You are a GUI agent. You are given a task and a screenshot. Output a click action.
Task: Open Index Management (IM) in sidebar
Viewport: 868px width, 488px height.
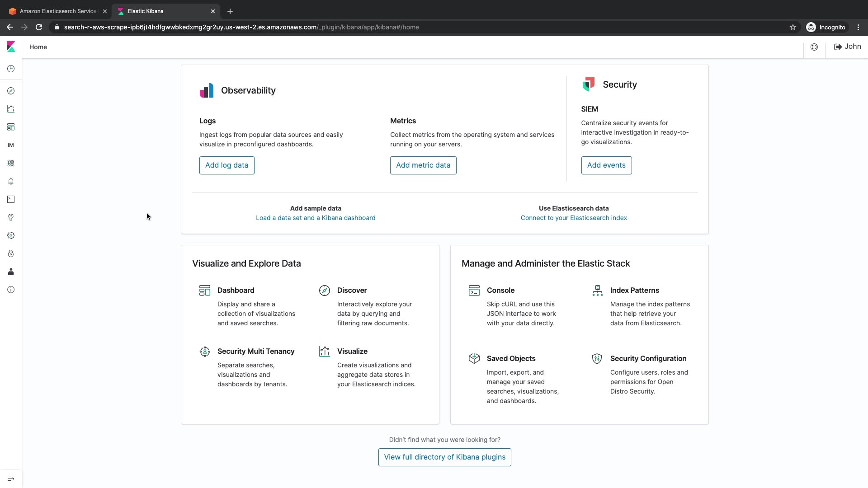point(11,145)
